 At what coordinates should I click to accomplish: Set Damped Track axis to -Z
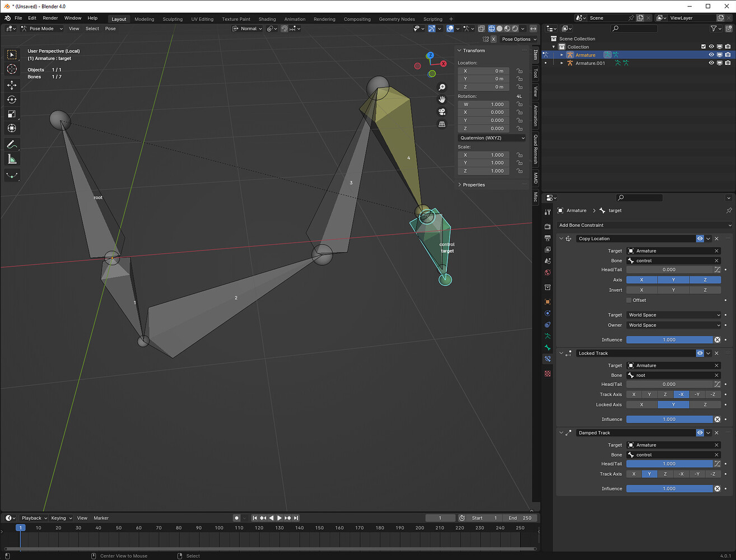(x=713, y=474)
